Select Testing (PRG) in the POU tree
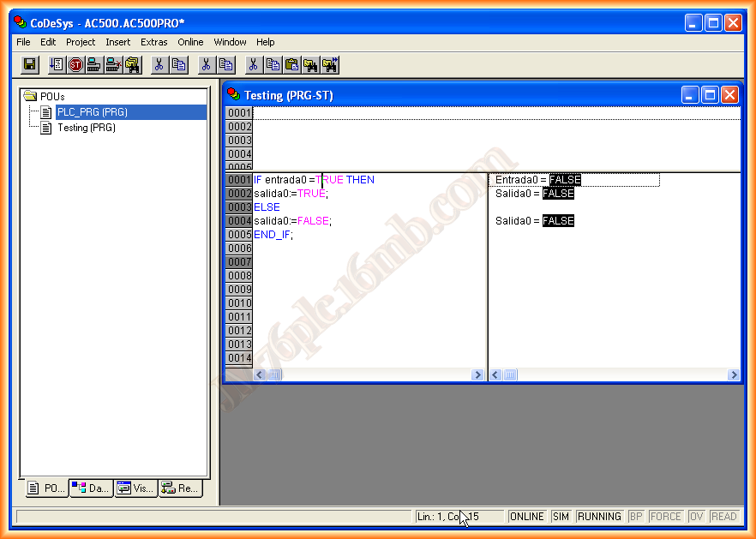756x539 pixels. point(86,128)
